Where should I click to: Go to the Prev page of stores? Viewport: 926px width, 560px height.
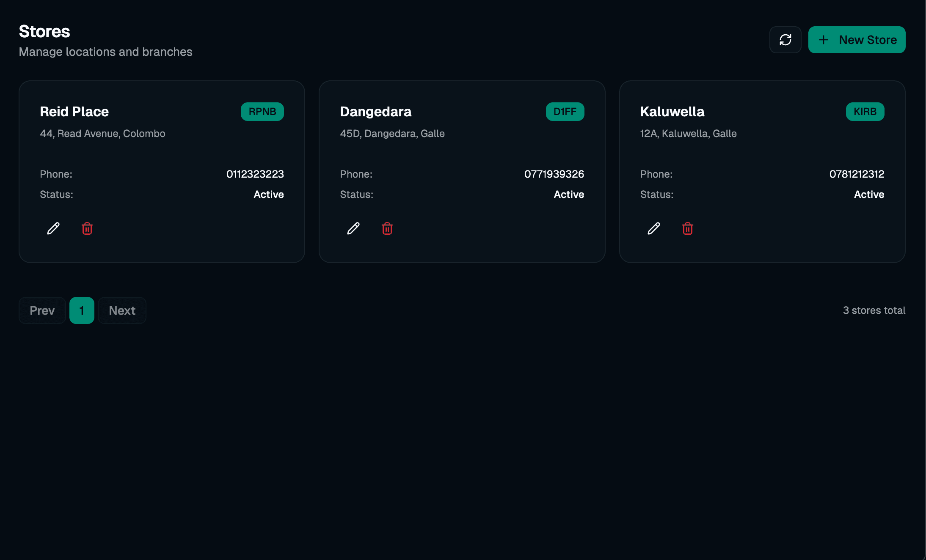point(42,310)
